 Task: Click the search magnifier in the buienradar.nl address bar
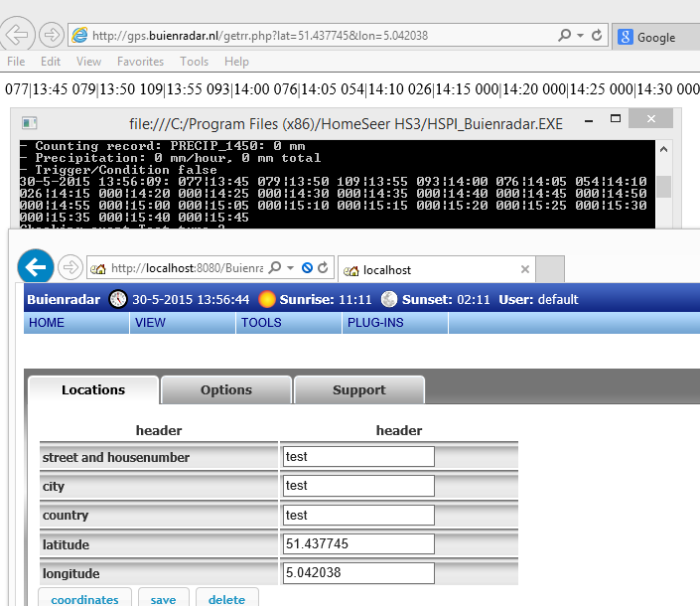(x=564, y=35)
